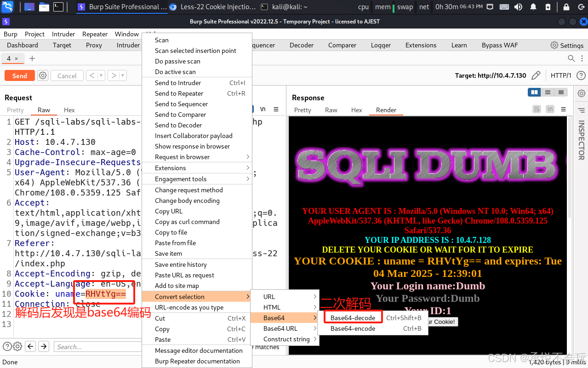Click the request search input field

98,346
